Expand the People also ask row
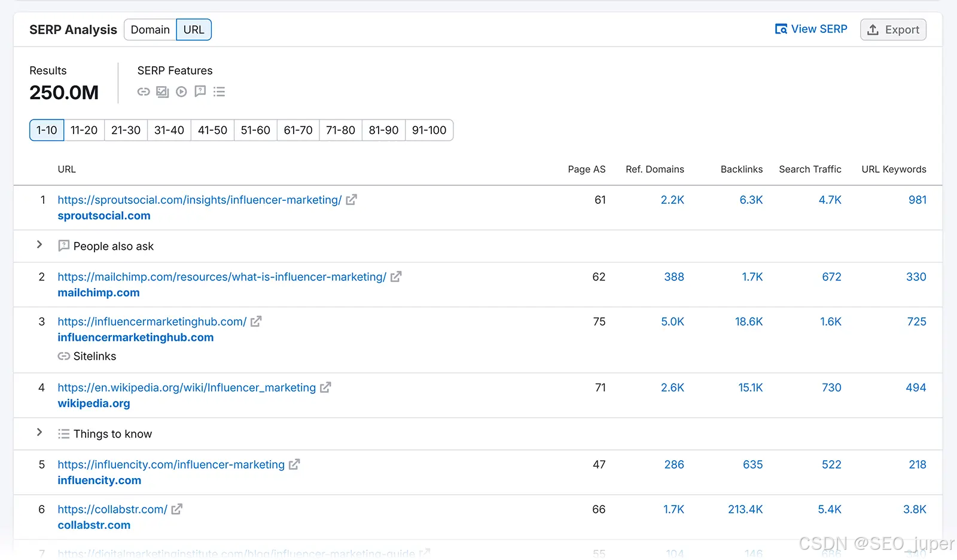The image size is (957, 560). pos(39,244)
